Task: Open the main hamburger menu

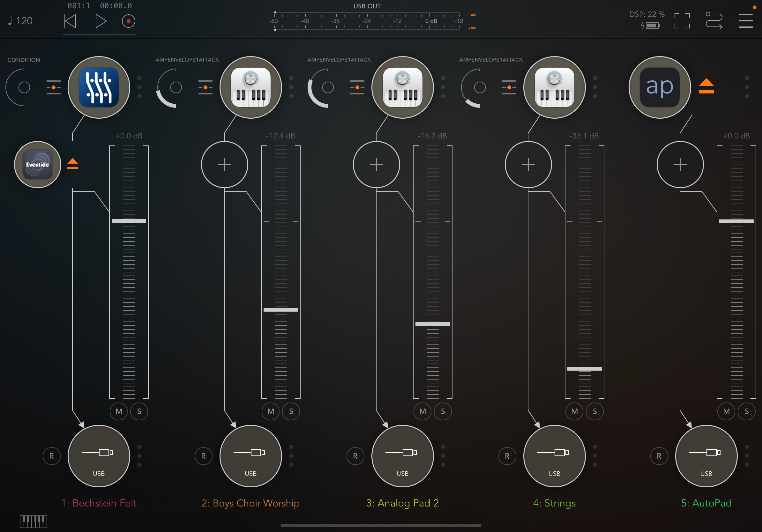Action: (745, 20)
